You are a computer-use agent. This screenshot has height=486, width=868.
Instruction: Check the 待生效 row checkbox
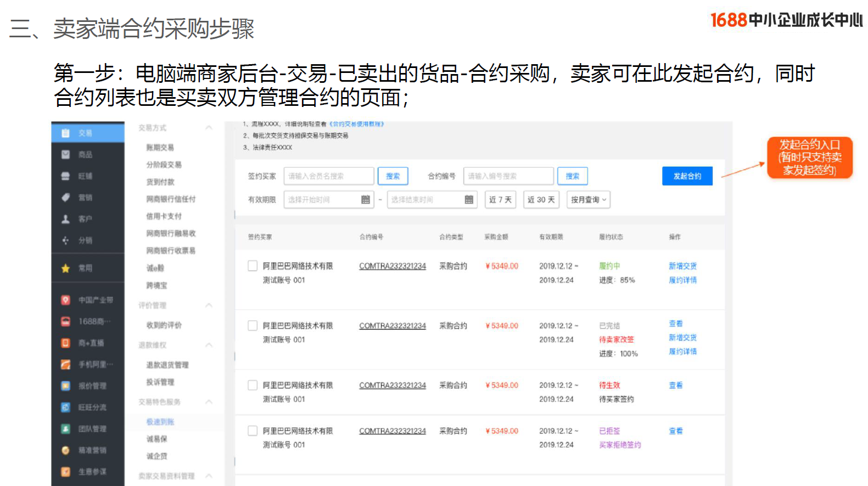tap(253, 385)
